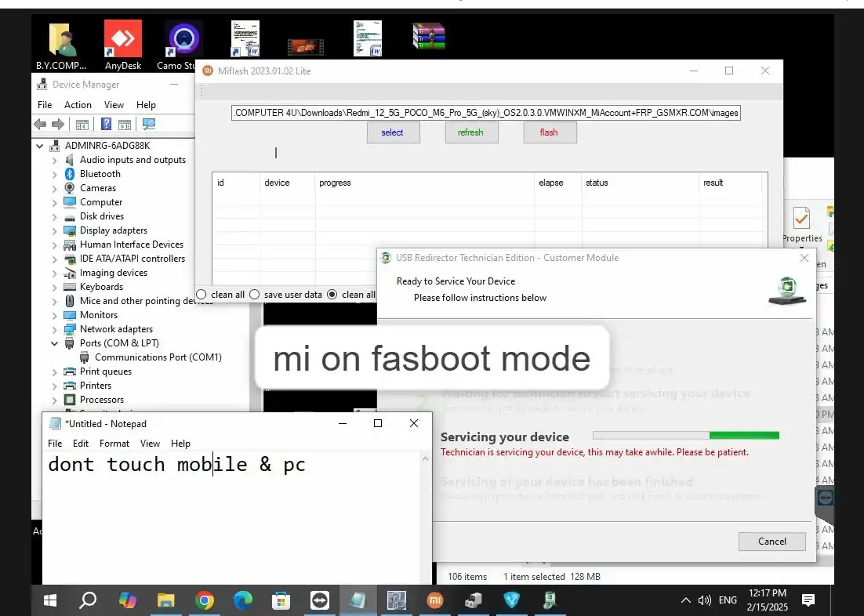Viewport: 864px width, 616px height.
Task: Expand Audio inputs and outputs node
Action: (54, 161)
